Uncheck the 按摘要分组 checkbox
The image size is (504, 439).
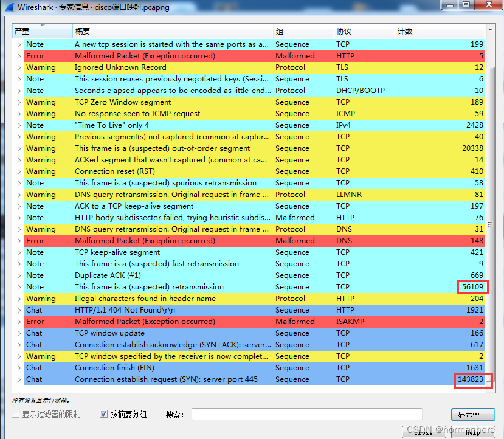[x=103, y=414]
